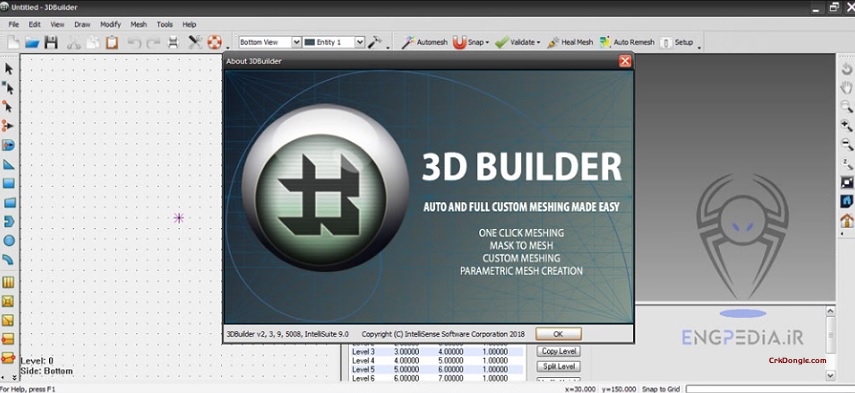Cut with the scissors icon

(x=74, y=42)
